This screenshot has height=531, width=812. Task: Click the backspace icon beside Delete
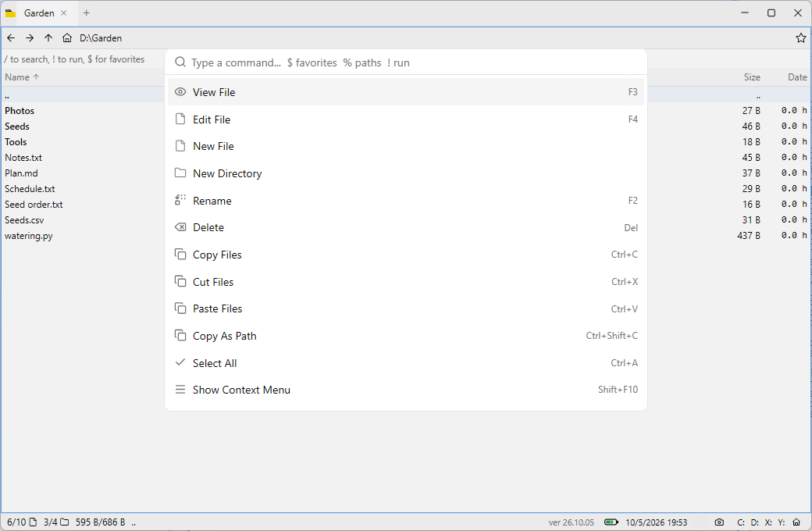[180, 227]
